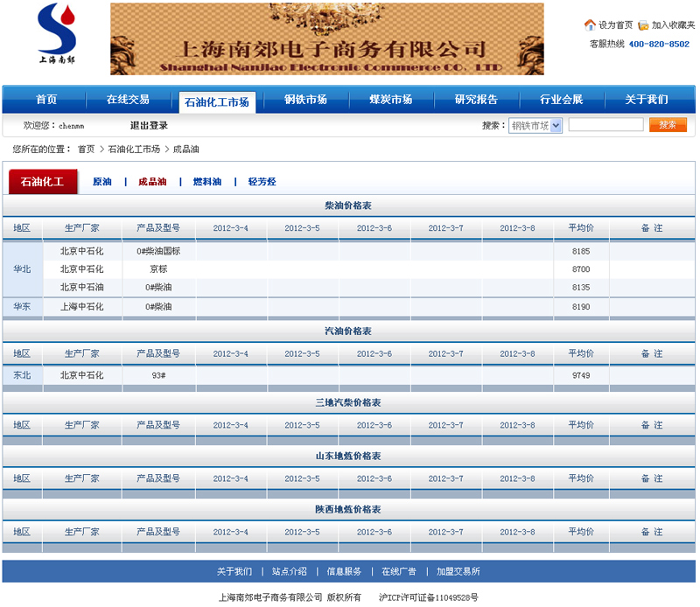
Task: Select the 石油化工市场 navigation tab
Action: coord(217,102)
